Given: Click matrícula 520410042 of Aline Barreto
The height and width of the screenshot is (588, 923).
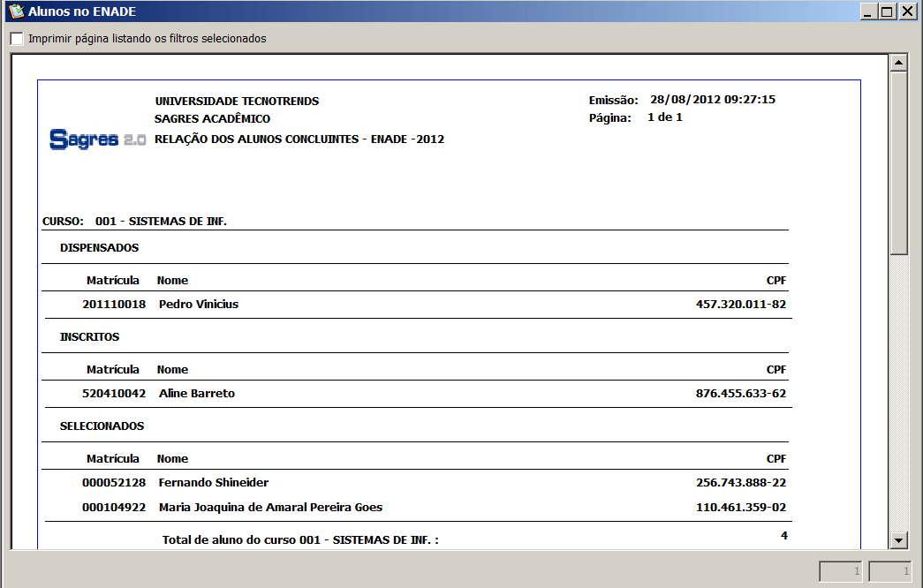Looking at the screenshot, I should coord(114,394).
